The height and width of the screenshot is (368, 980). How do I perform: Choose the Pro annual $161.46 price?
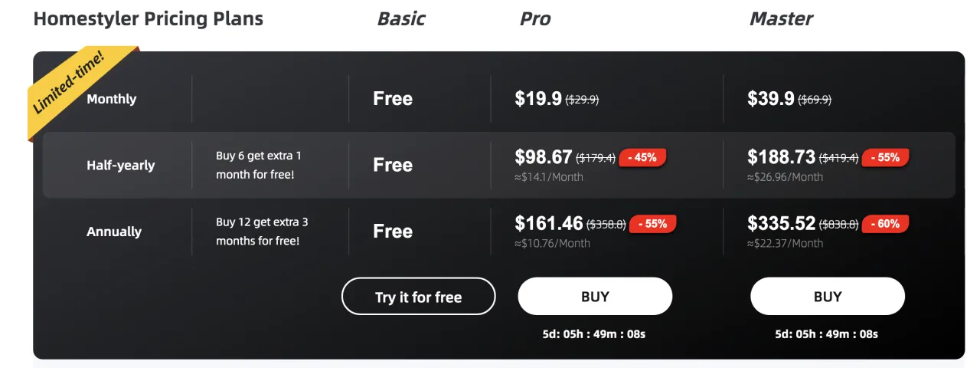point(549,224)
